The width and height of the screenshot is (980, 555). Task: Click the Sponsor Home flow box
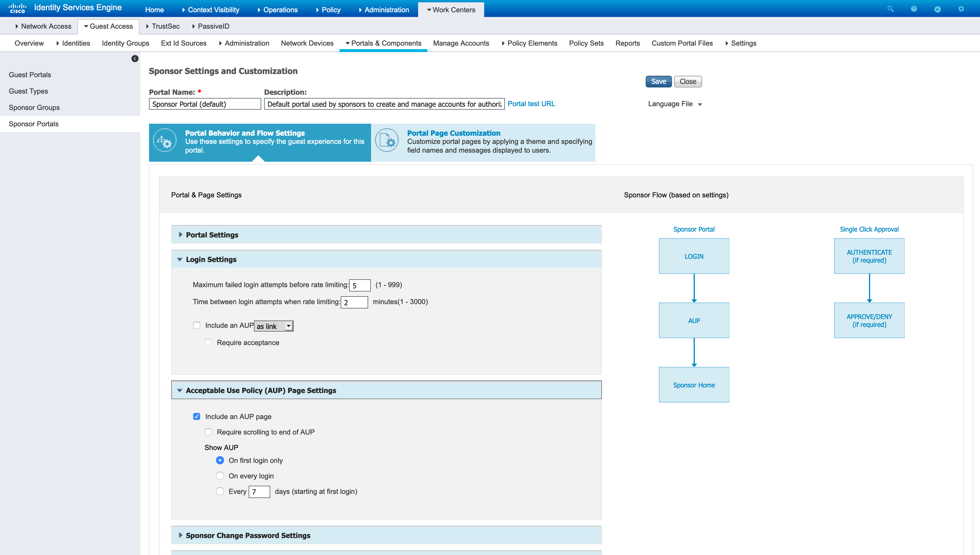694,385
